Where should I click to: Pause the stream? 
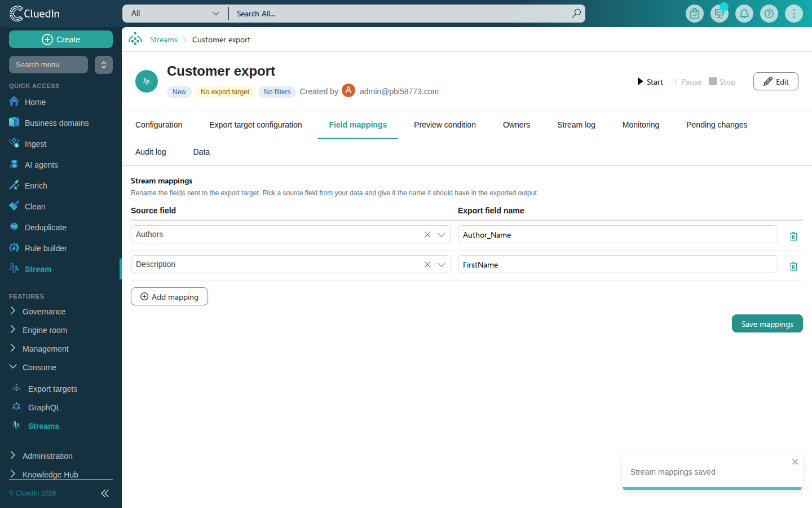[x=687, y=82]
